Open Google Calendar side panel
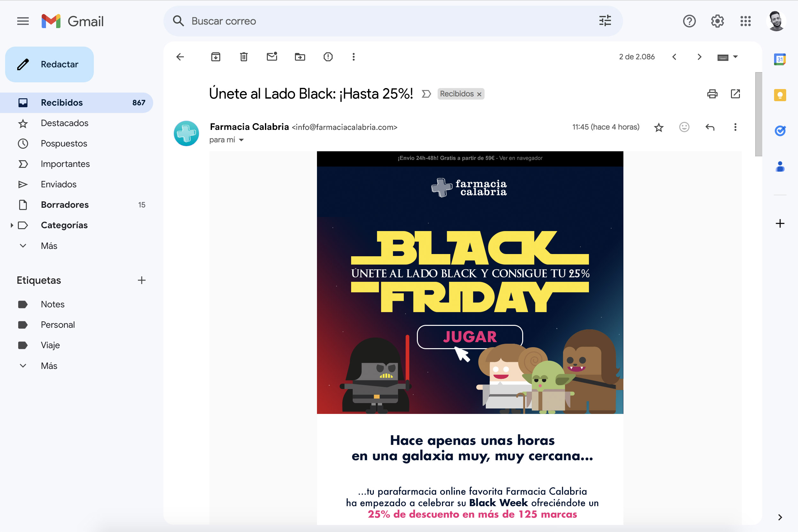This screenshot has width=798, height=532. 780,59
